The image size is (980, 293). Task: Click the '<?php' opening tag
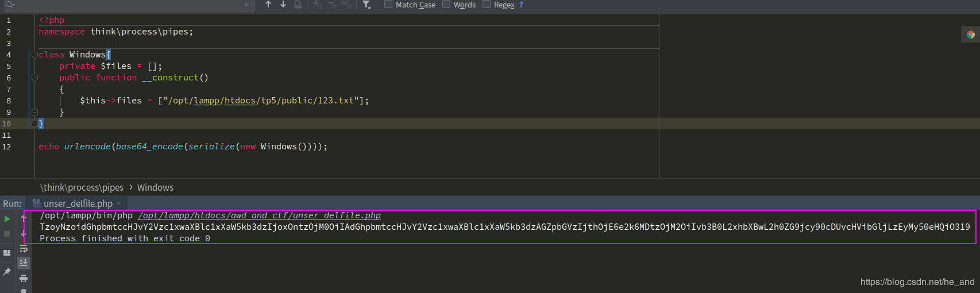click(x=52, y=20)
